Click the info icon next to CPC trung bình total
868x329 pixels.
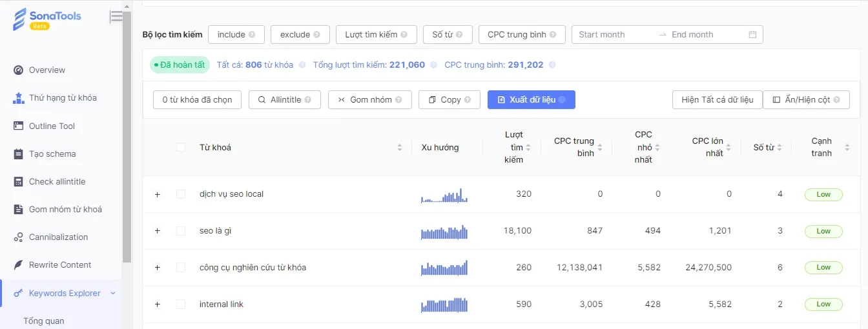click(x=552, y=65)
